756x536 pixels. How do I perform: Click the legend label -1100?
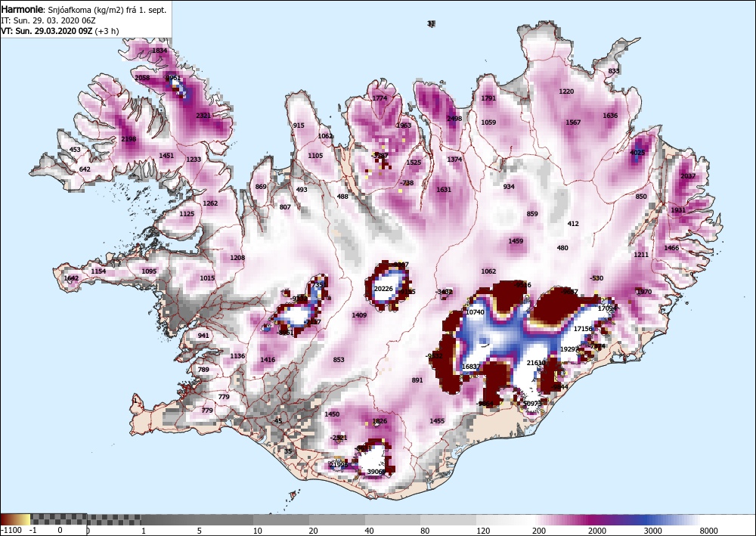point(11,531)
